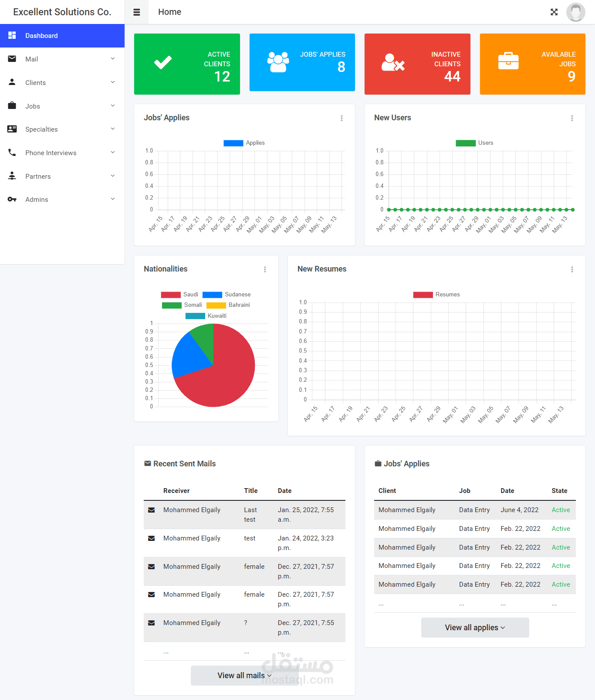Expand the Specialties menu chevron

[113, 129]
